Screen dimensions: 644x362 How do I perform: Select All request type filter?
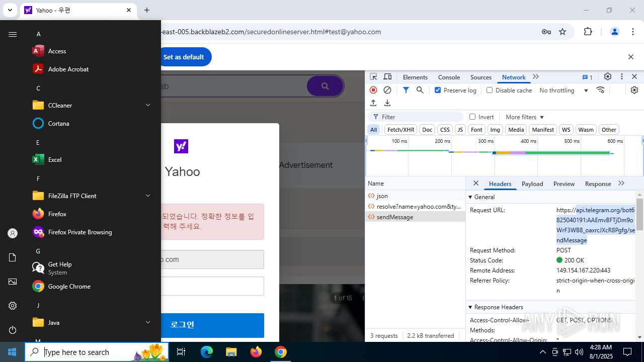[x=373, y=130]
